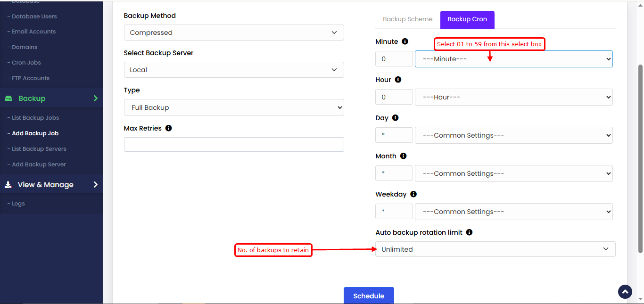The width and height of the screenshot is (644, 304).
Task: Open the Auto backup rotation limit dropdown
Action: tap(495, 249)
